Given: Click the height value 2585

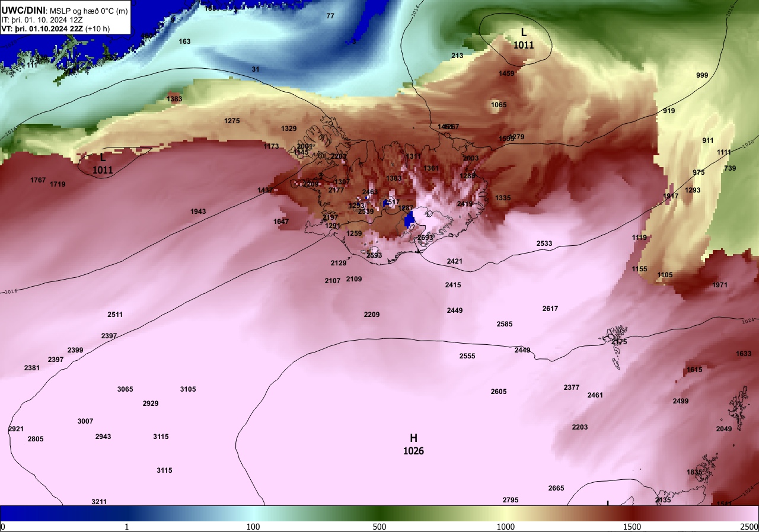Looking at the screenshot, I should tap(505, 324).
